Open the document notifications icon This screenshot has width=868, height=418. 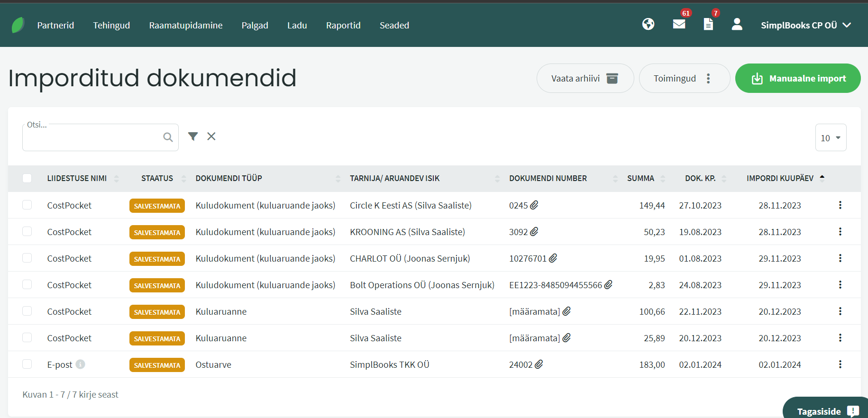pyautogui.click(x=708, y=24)
